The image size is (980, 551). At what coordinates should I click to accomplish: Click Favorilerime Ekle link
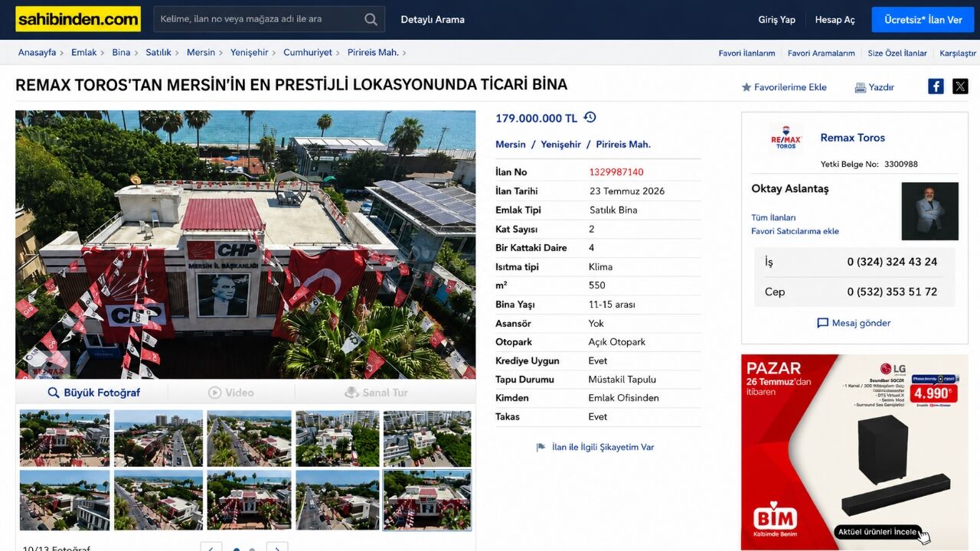790,87
